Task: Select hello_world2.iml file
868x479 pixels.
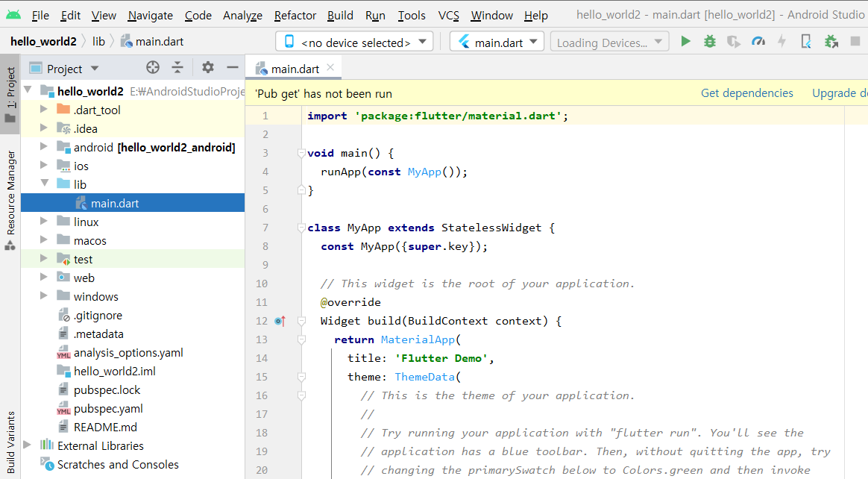Action: 114,372
